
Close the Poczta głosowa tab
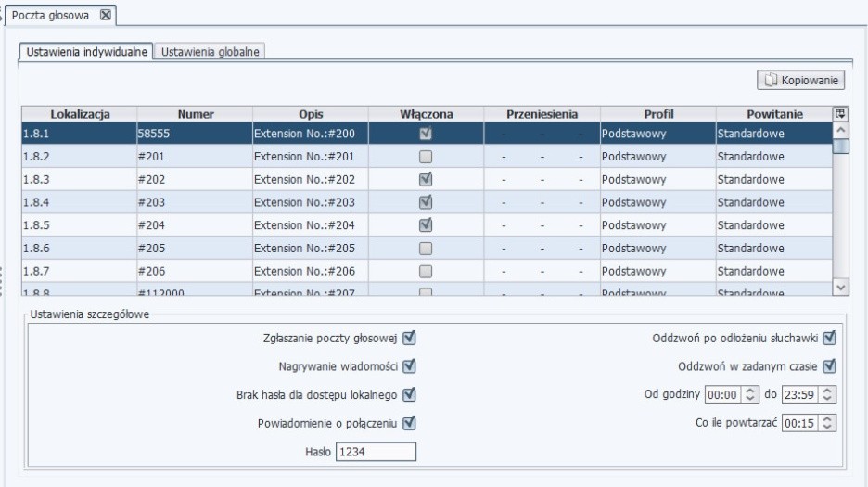(105, 15)
